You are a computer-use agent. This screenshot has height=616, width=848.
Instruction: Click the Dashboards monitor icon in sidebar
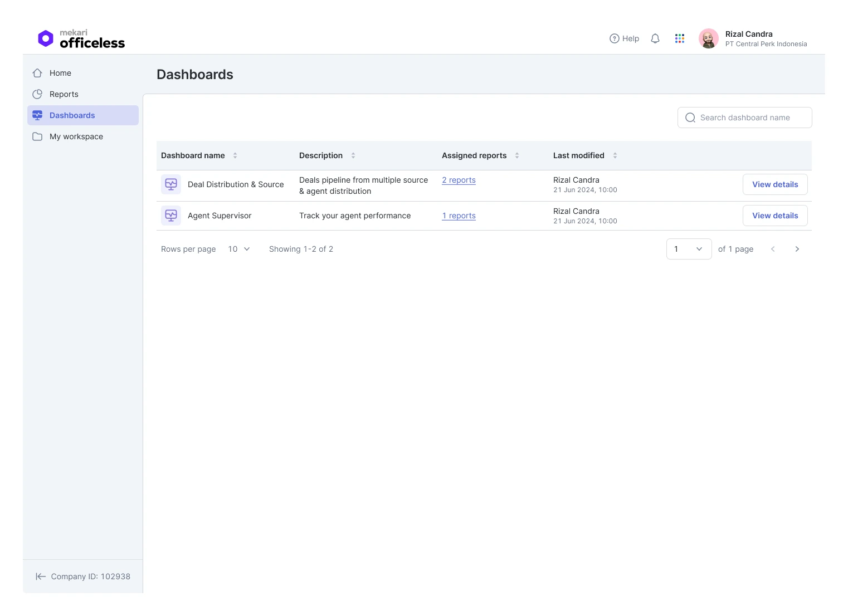coord(37,115)
